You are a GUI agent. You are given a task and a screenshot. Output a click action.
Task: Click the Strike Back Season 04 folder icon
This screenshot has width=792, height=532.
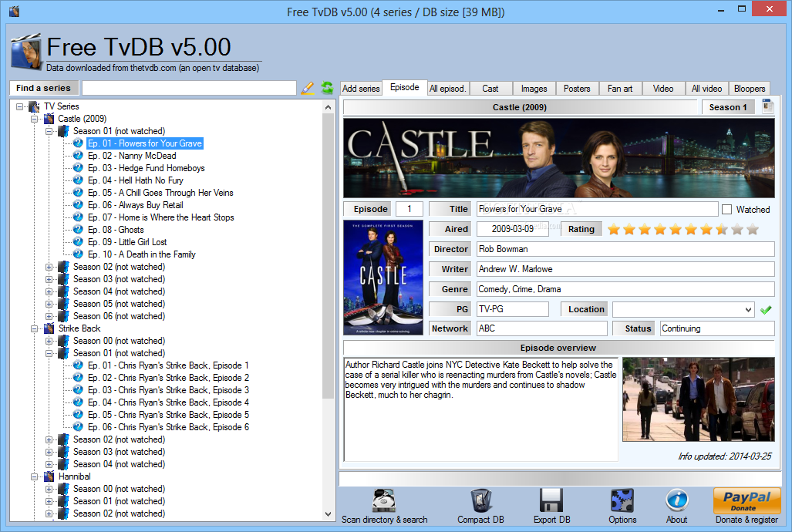[64, 464]
